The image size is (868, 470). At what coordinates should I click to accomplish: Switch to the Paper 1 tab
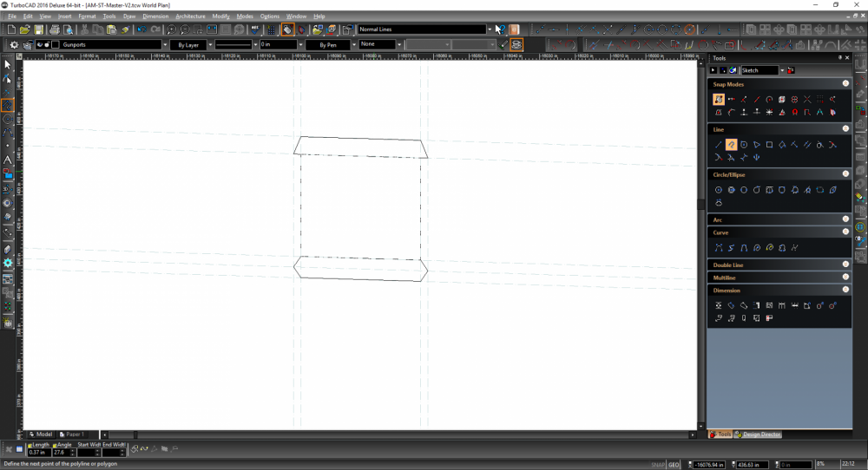(72, 434)
